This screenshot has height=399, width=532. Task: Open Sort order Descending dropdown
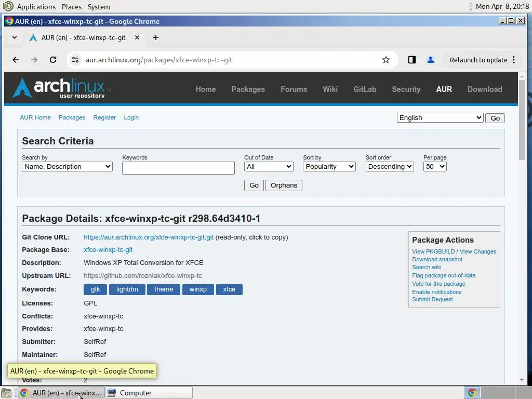point(390,167)
